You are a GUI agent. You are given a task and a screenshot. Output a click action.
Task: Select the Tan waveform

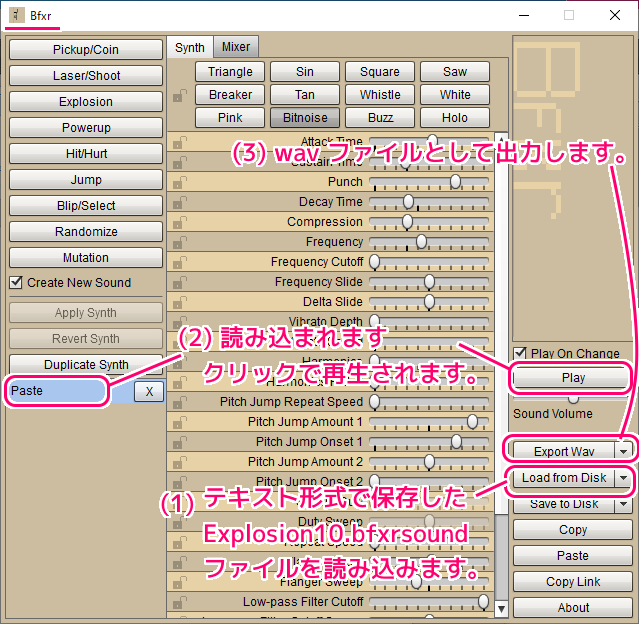(x=305, y=95)
